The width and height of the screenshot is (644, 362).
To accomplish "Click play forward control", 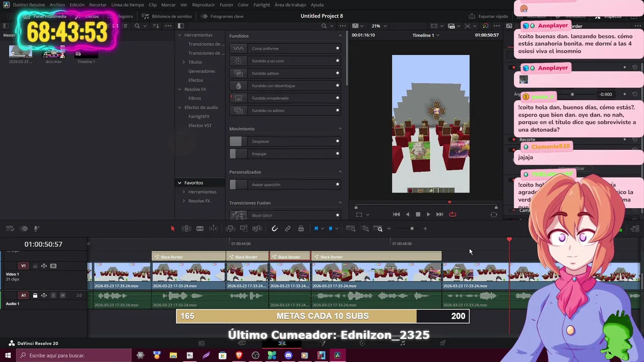I will [x=429, y=215].
